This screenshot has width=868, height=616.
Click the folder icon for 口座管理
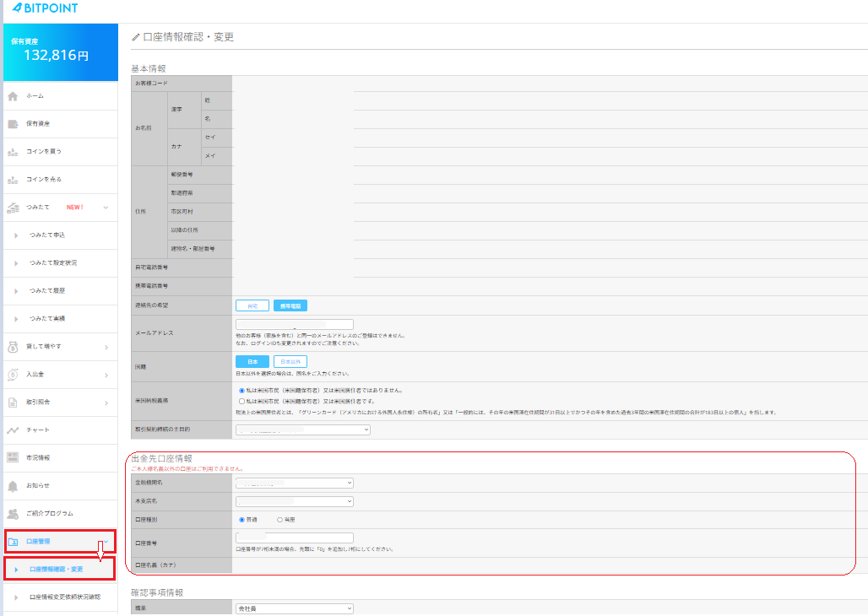14,542
